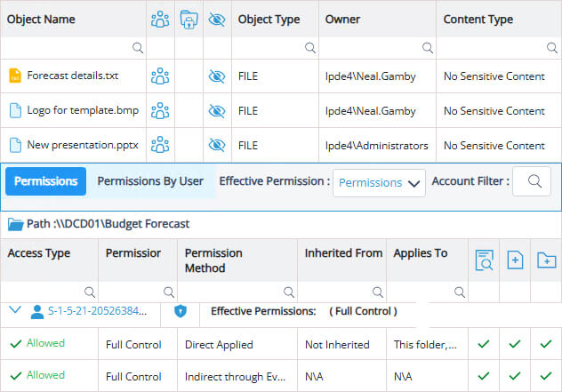Click the Account Filter search box

[533, 181]
